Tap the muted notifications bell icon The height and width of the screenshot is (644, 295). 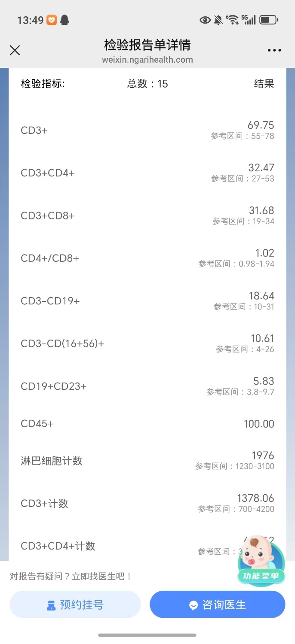point(218,19)
